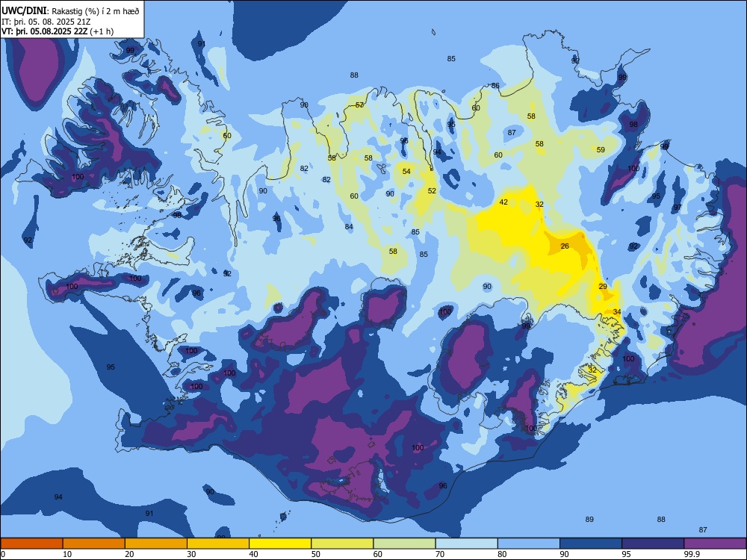Select the pale blue 70–80 legend swatch

tap(466, 544)
